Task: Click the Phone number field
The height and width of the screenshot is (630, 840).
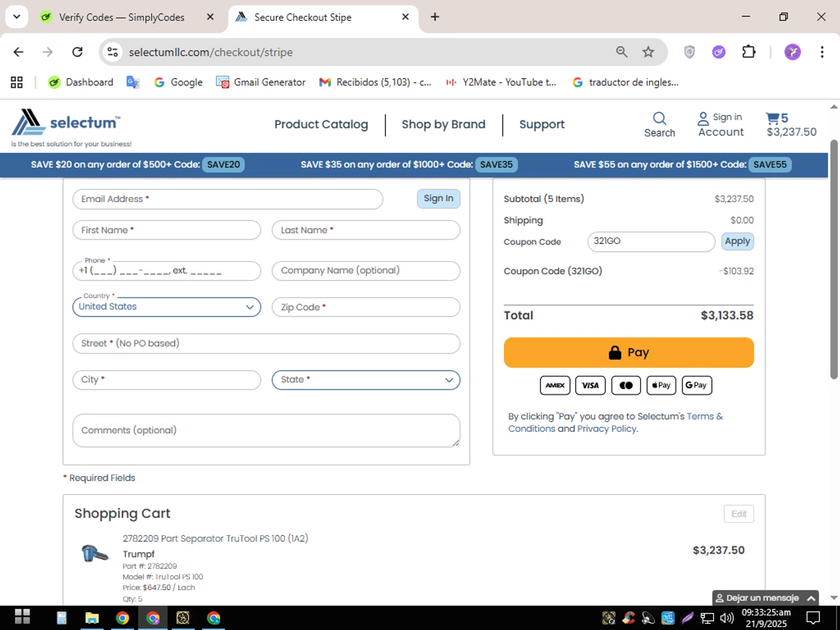Action: [x=167, y=270]
